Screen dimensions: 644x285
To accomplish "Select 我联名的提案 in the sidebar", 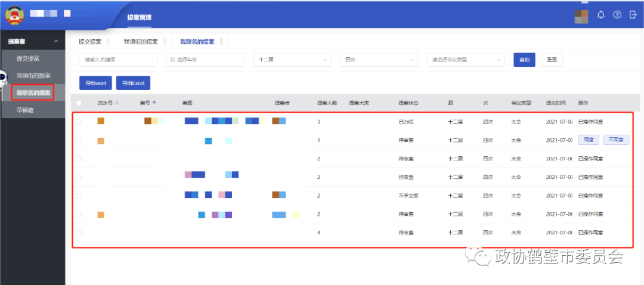I will pyautogui.click(x=32, y=93).
